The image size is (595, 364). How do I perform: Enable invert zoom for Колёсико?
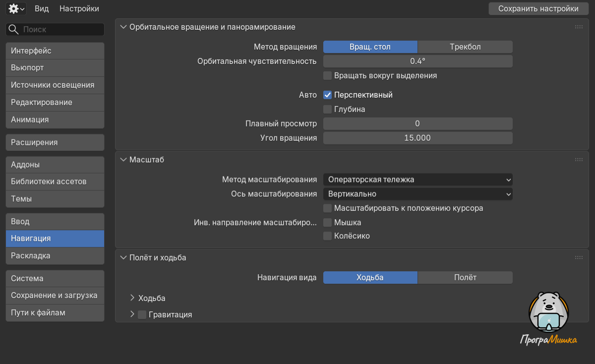327,236
